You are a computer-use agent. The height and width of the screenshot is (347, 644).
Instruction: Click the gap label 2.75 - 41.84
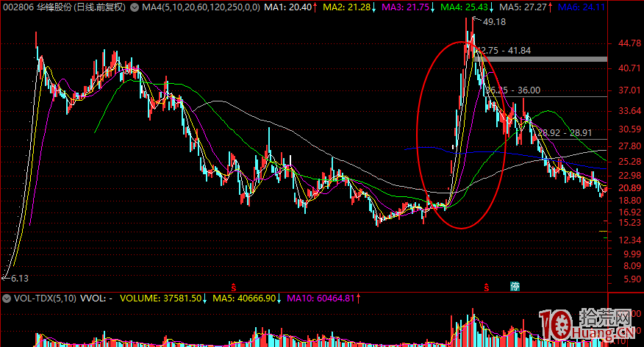tap(505, 51)
